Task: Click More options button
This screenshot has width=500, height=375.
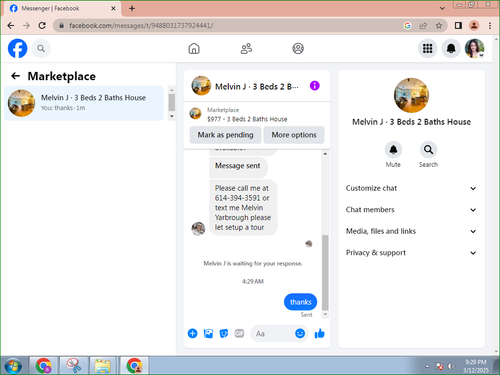Action: click(294, 135)
